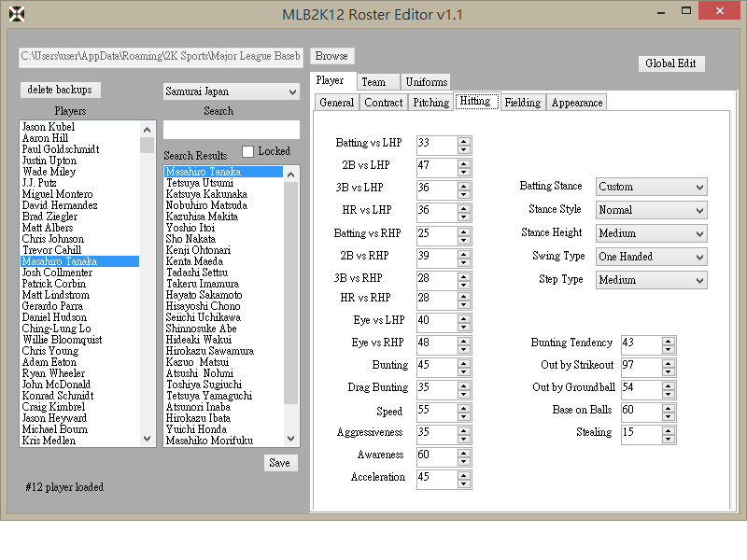The image size is (747, 560).
Task: Click the Browse button
Action: tap(331, 56)
